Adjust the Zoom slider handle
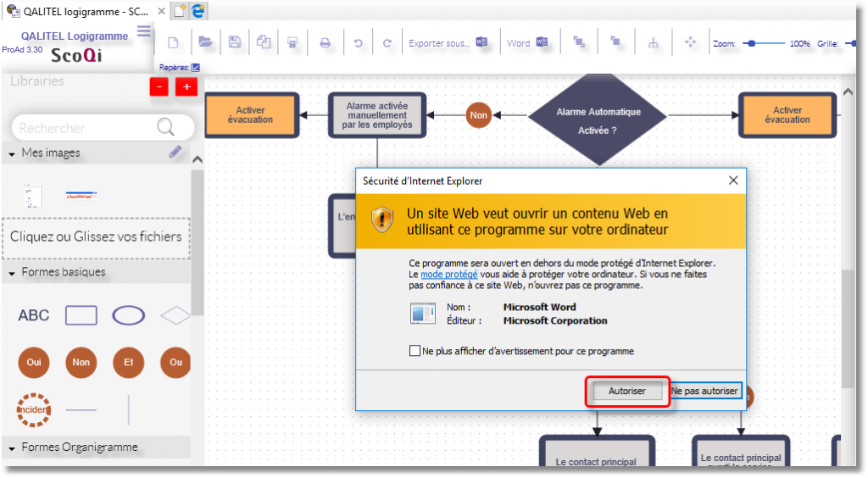 pos(751,43)
